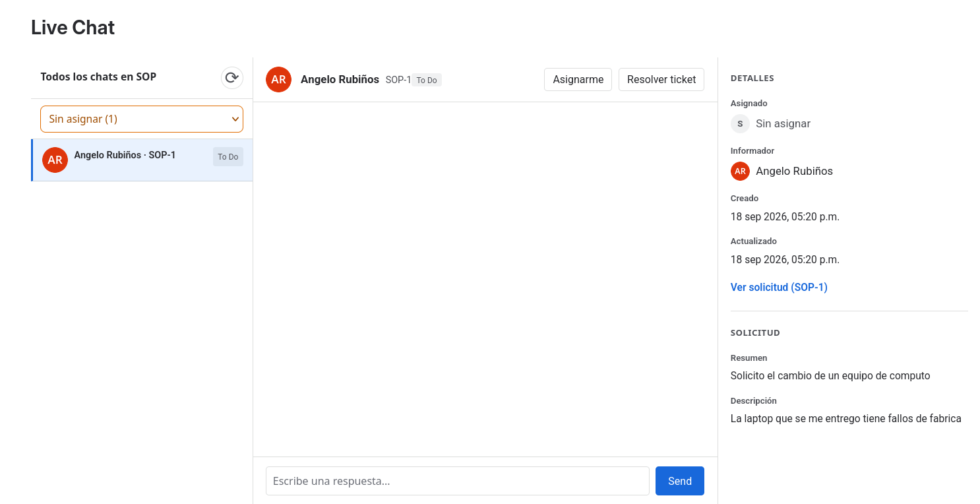Click the Descripción text about laptop
Viewport: 980px width, 504px height.
click(x=845, y=418)
